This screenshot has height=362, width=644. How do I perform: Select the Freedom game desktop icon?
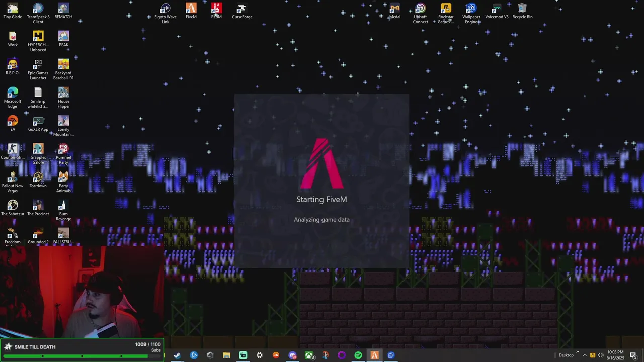click(x=13, y=236)
